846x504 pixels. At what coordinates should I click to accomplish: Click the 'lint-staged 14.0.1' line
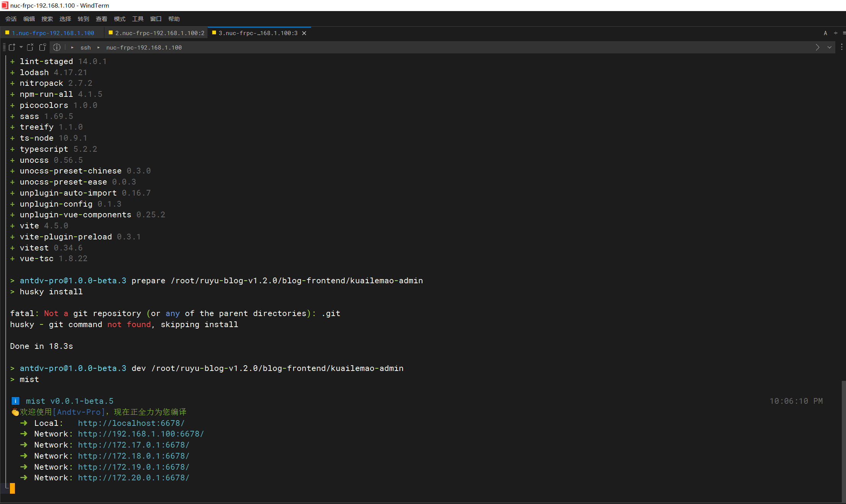click(58, 61)
